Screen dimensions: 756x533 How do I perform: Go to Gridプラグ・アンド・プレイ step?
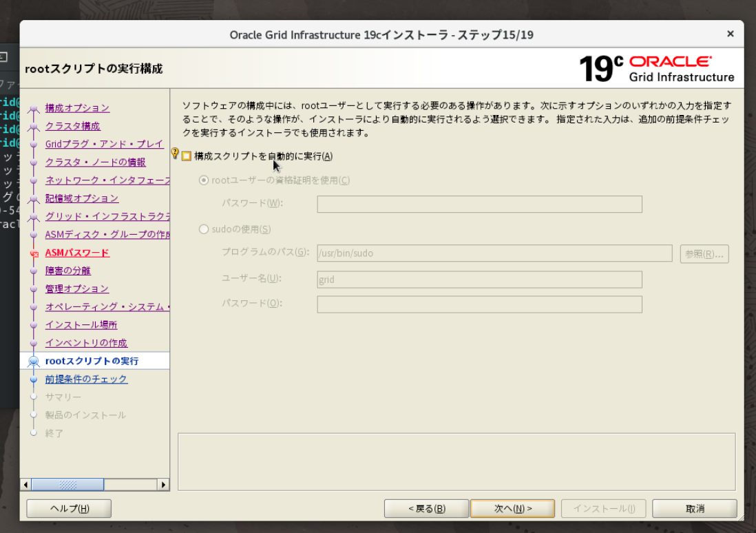pyautogui.click(x=104, y=144)
